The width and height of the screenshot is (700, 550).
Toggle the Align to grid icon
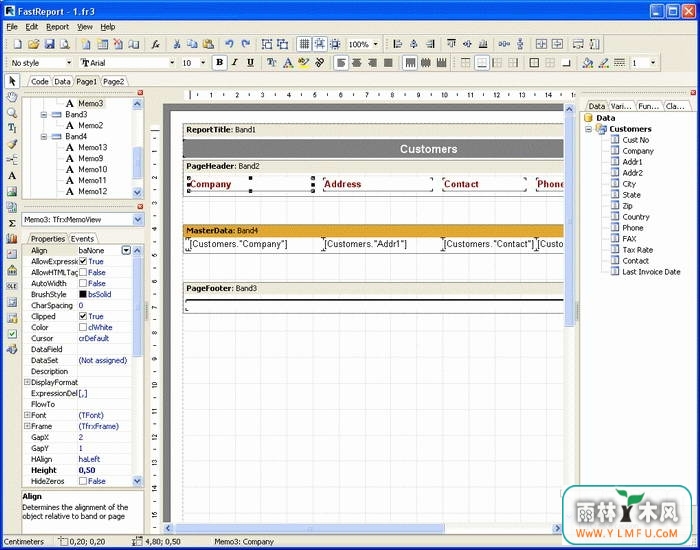320,44
